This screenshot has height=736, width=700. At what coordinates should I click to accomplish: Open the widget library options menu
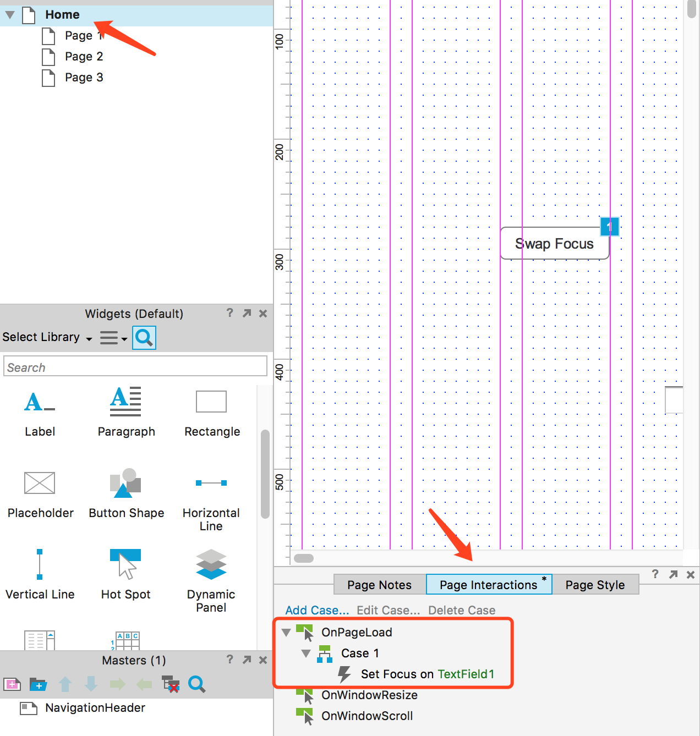pyautogui.click(x=113, y=338)
